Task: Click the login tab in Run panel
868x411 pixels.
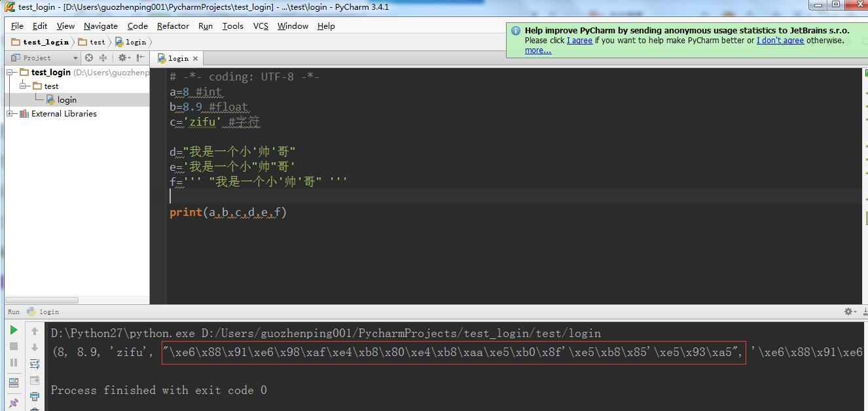Action: tap(43, 312)
